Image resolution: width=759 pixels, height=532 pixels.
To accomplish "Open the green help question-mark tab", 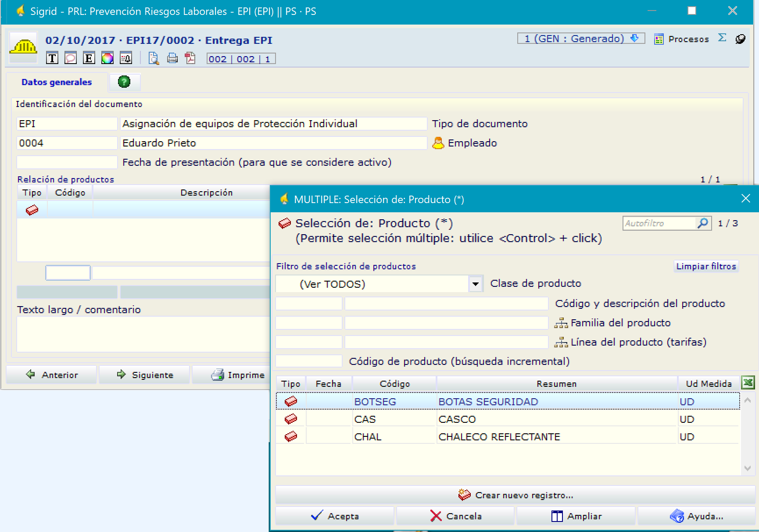I will point(124,82).
